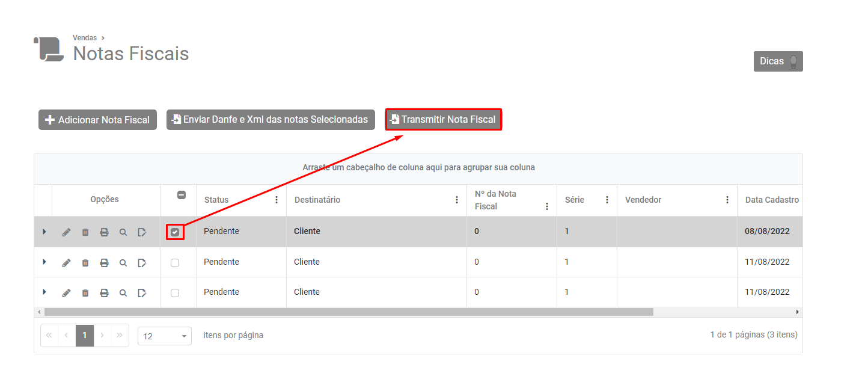Image resolution: width=868 pixels, height=370 pixels.
Task: Click the Vendas breadcrumb
Action: [85, 38]
